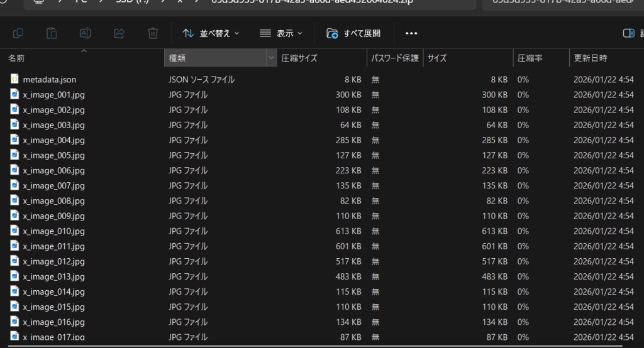Select the x_image_001.jpg file icon
Screen dimensions: 644x348
(14, 94)
